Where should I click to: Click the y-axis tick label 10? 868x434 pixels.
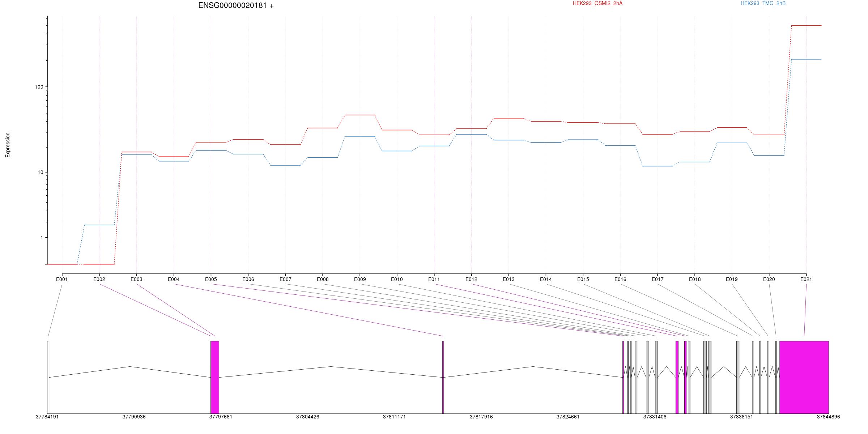[x=40, y=172]
